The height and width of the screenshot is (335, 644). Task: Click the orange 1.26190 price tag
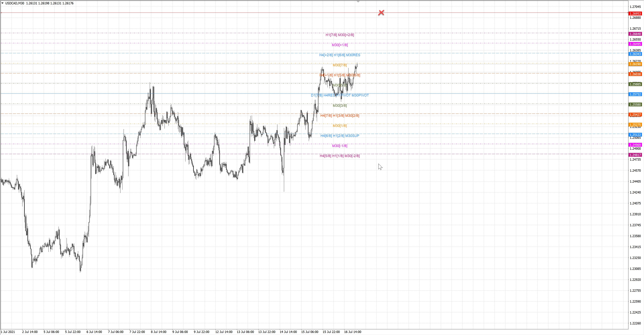[635, 64]
